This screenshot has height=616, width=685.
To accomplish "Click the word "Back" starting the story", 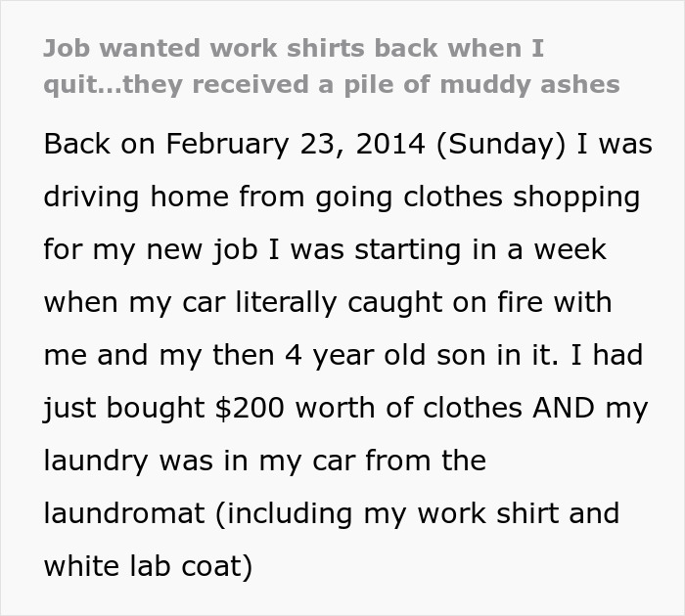I will (77, 144).
